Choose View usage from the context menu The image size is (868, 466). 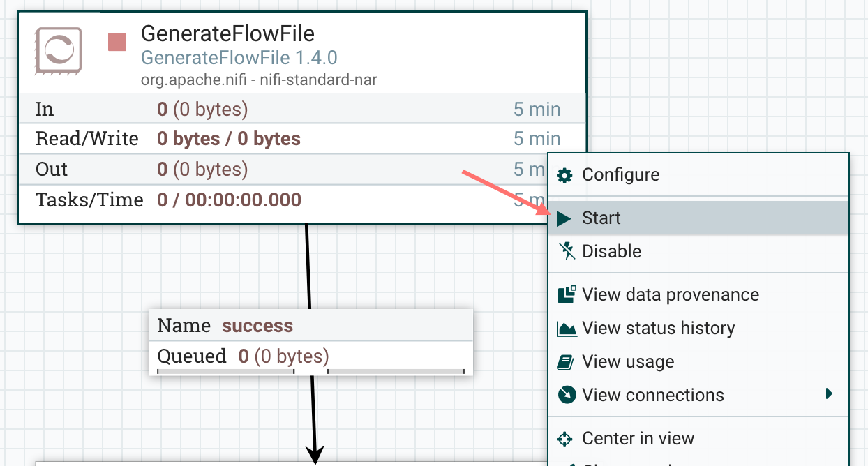pyautogui.click(x=628, y=361)
